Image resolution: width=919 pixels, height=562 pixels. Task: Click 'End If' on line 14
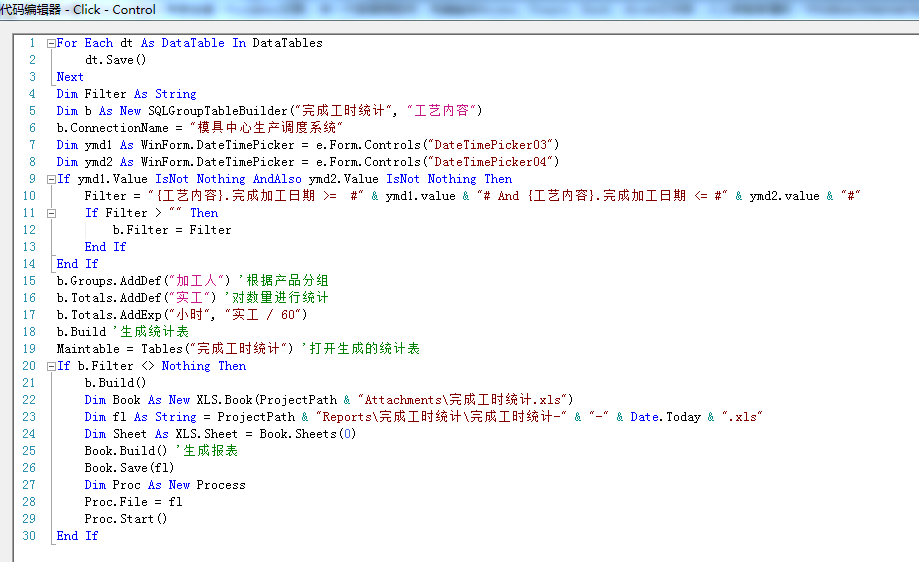point(77,264)
